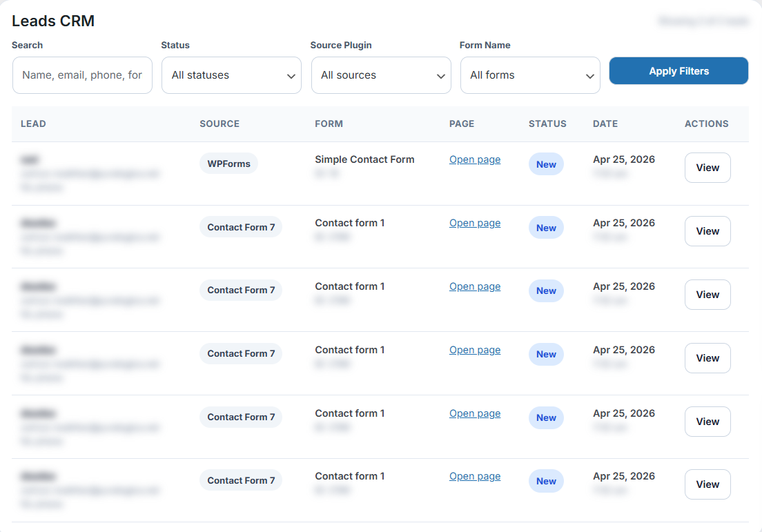
Task: Click the All forms chevron arrow
Action: pos(589,76)
